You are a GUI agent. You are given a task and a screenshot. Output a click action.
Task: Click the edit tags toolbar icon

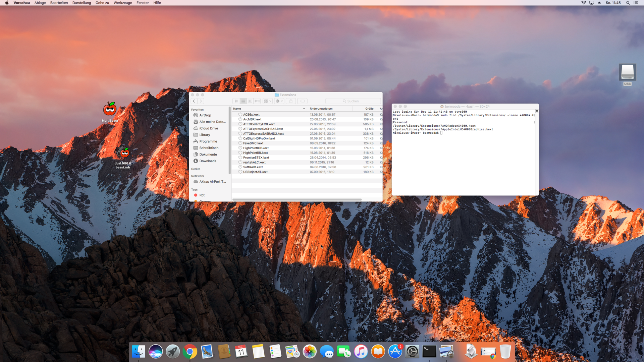click(302, 101)
